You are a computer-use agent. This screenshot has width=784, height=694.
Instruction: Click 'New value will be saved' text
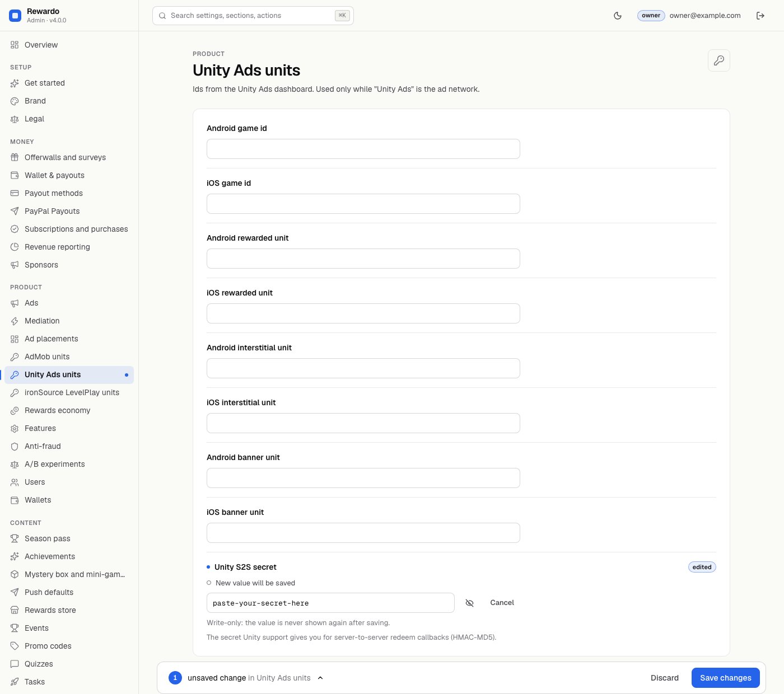pyautogui.click(x=255, y=583)
